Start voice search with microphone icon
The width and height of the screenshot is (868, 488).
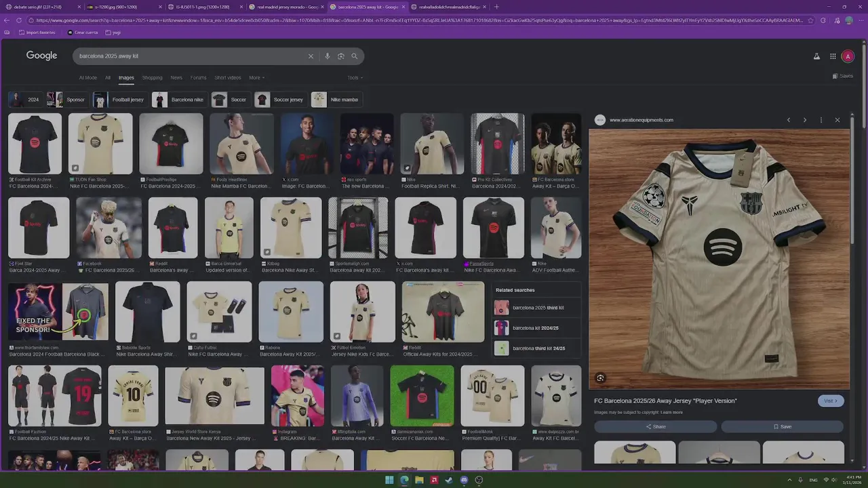coord(327,56)
